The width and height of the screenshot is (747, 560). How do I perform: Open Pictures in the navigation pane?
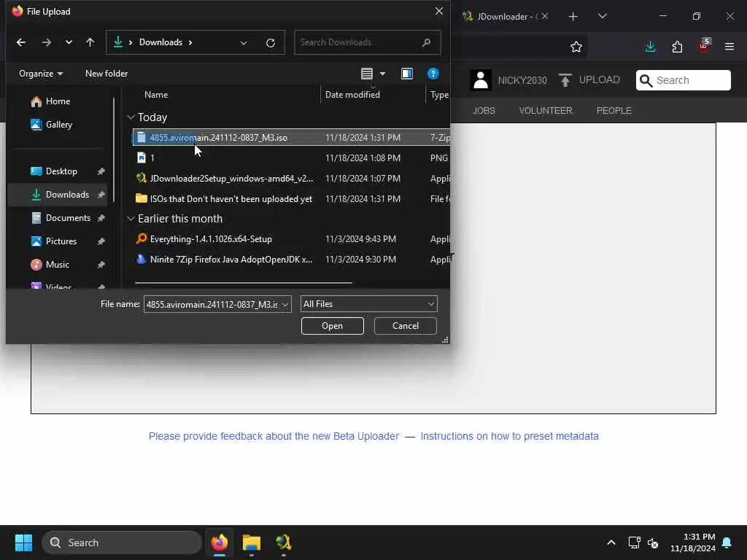tap(57, 241)
